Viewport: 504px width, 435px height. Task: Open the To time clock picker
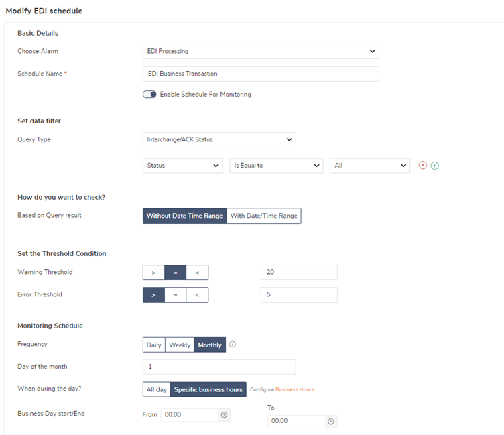click(x=331, y=421)
